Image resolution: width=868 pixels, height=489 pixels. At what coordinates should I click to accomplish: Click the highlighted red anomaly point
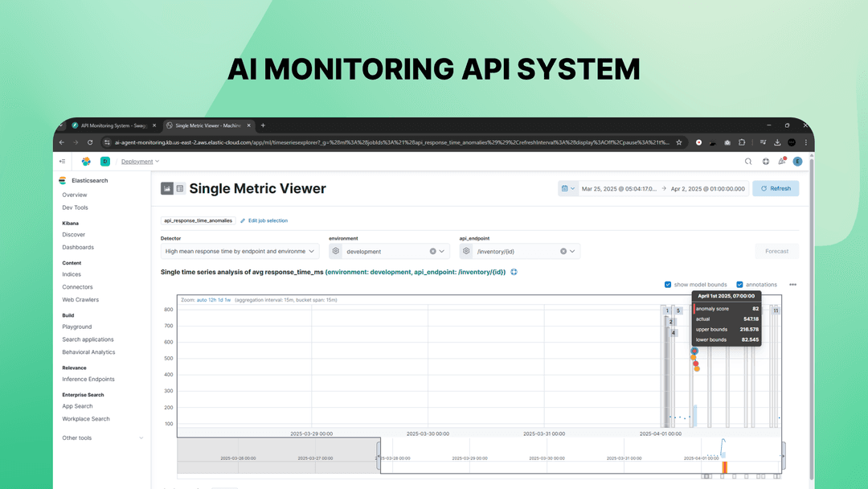pos(694,351)
